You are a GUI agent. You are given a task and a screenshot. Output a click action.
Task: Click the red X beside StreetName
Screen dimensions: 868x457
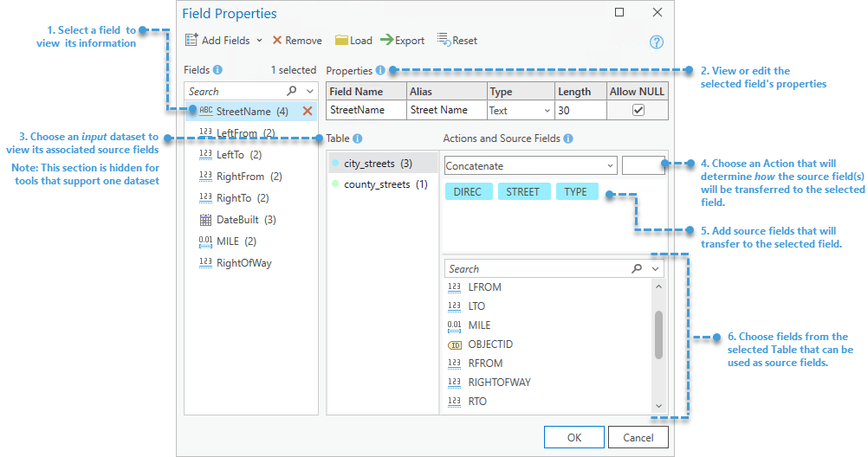307,111
